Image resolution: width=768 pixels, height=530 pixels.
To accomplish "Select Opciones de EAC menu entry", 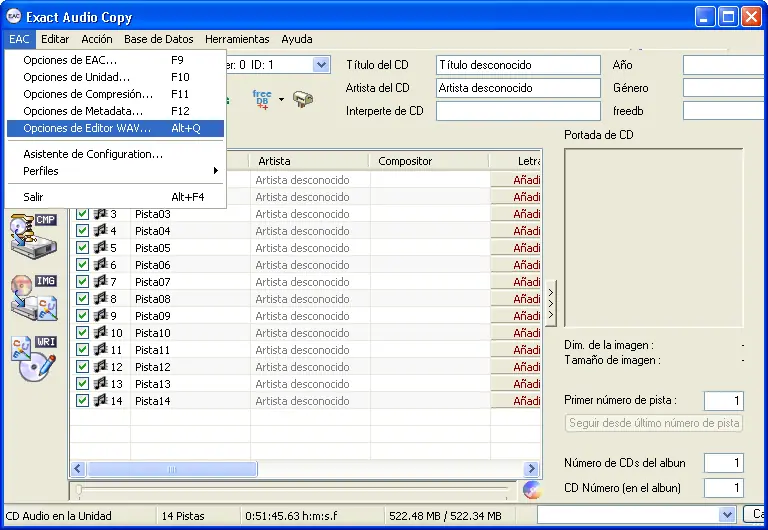I will (115, 60).
